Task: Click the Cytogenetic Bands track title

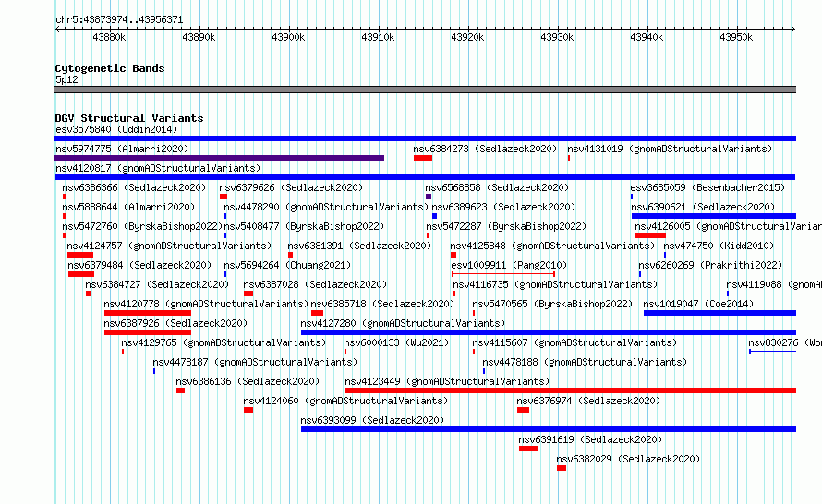Action: [110, 68]
